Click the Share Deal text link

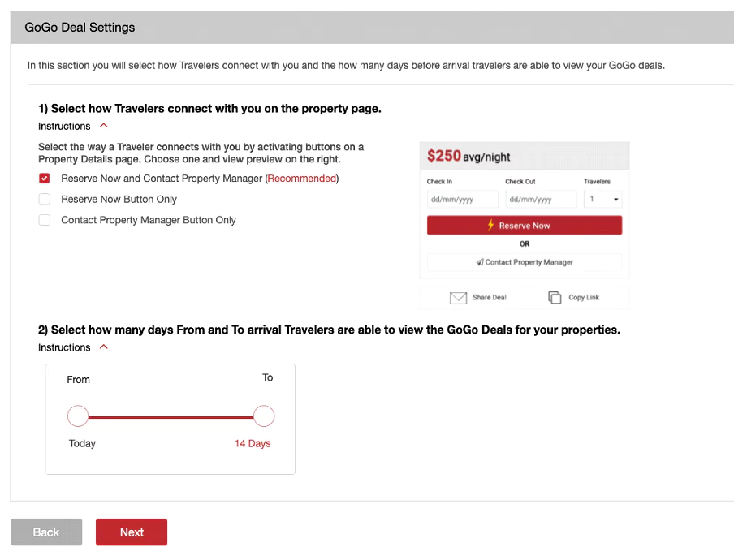click(x=489, y=298)
